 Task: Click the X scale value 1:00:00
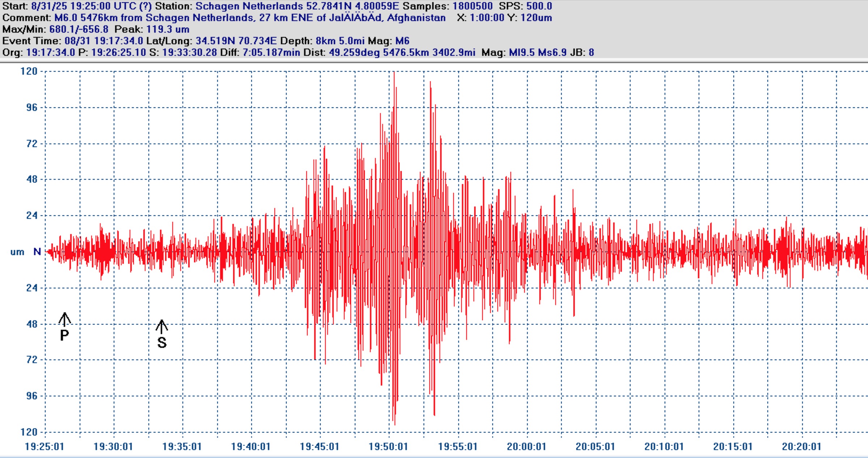coord(486,18)
